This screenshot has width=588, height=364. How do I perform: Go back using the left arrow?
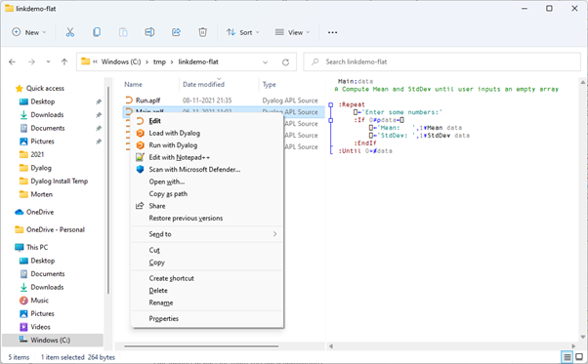[12, 61]
